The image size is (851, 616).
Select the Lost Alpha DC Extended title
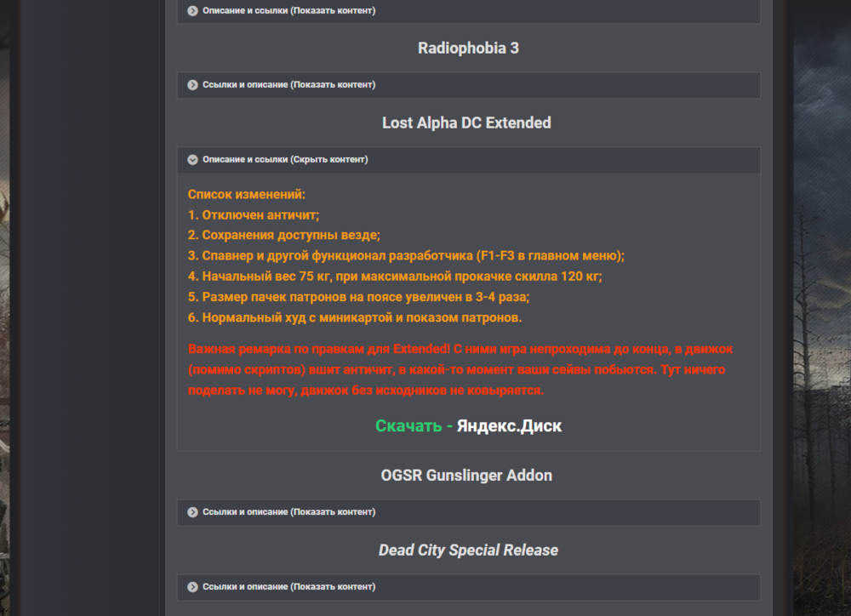(x=466, y=123)
